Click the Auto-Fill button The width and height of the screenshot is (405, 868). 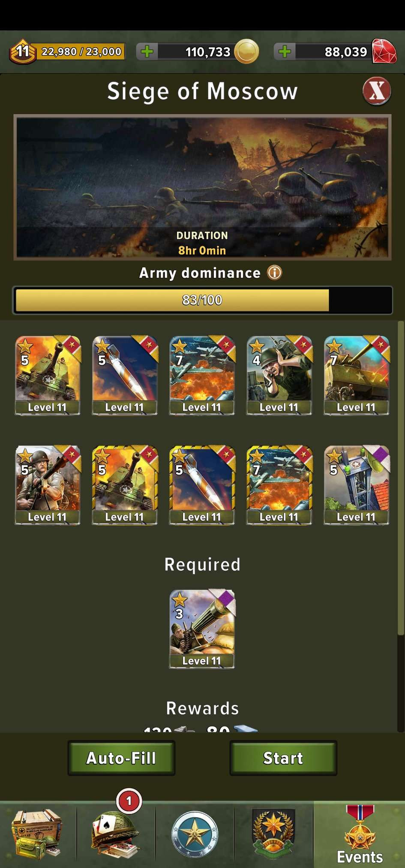coord(121,758)
